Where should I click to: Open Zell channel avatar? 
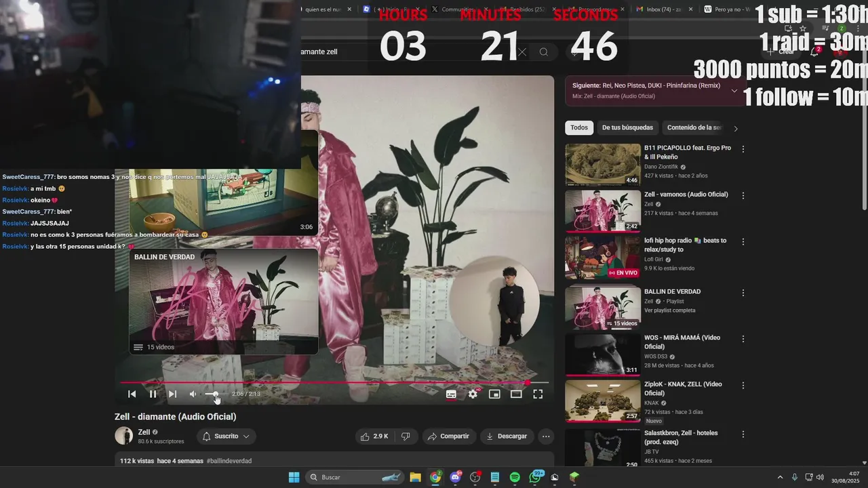tap(123, 436)
